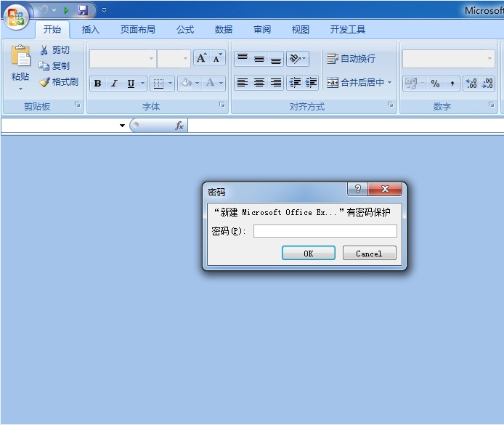Click into the formula bar
Image resolution: width=504 pixels, height=425 pixels.
coord(346,126)
